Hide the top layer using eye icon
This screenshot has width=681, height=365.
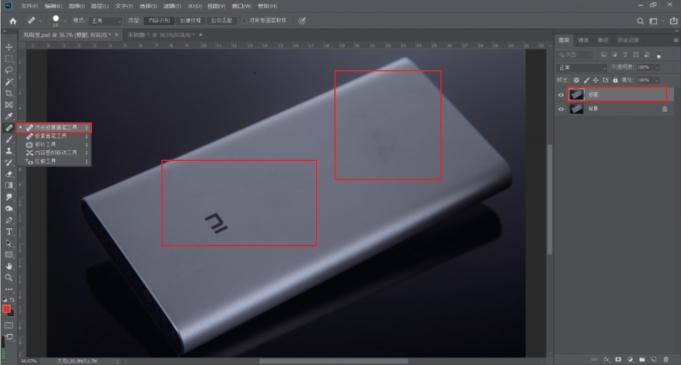click(561, 95)
